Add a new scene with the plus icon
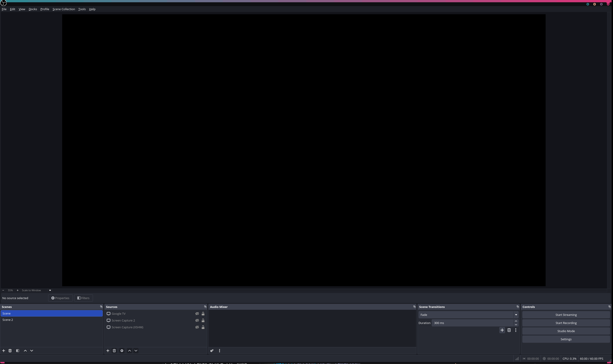Image resolution: width=613 pixels, height=364 pixels. [x=4, y=350]
